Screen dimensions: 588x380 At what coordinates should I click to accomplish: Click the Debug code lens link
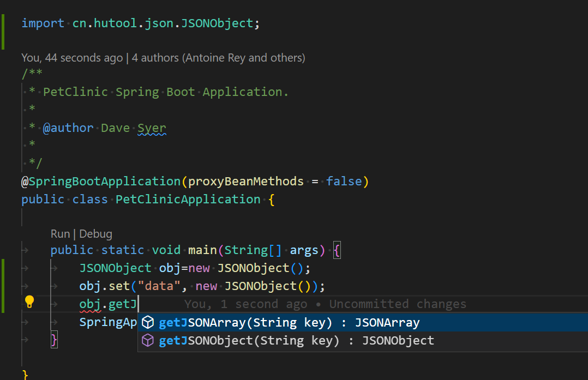(95, 234)
